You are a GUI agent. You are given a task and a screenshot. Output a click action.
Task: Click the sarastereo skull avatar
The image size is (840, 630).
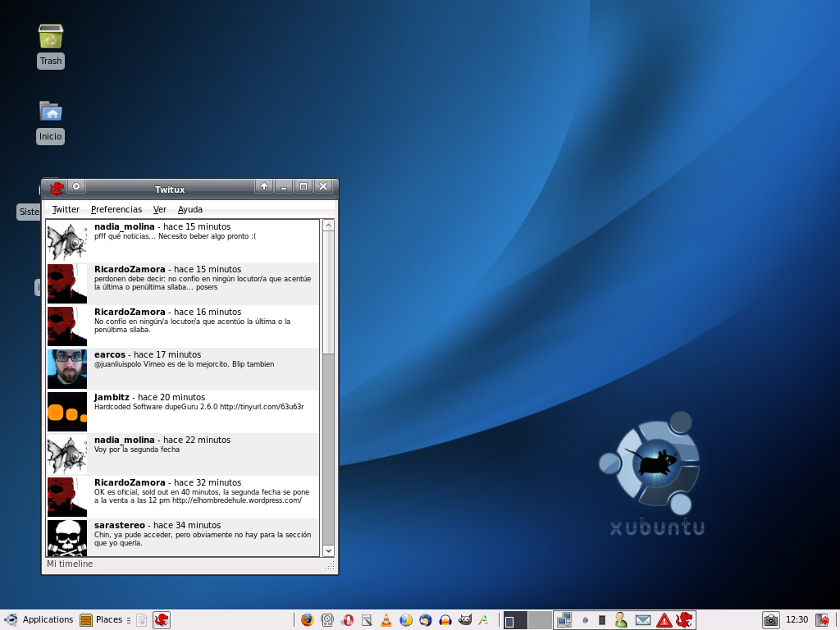pyautogui.click(x=67, y=538)
